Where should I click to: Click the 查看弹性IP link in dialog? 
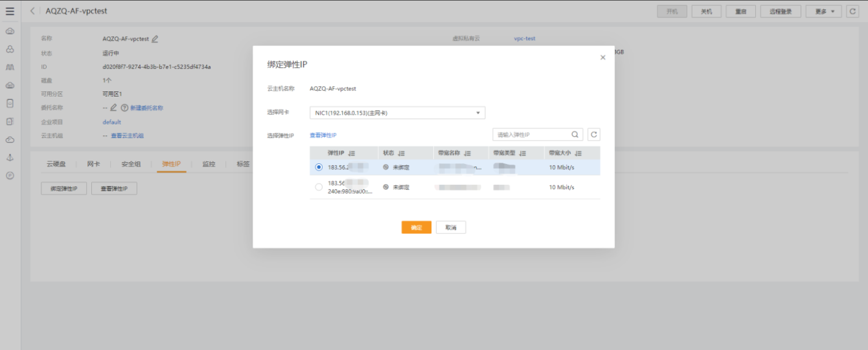click(323, 135)
